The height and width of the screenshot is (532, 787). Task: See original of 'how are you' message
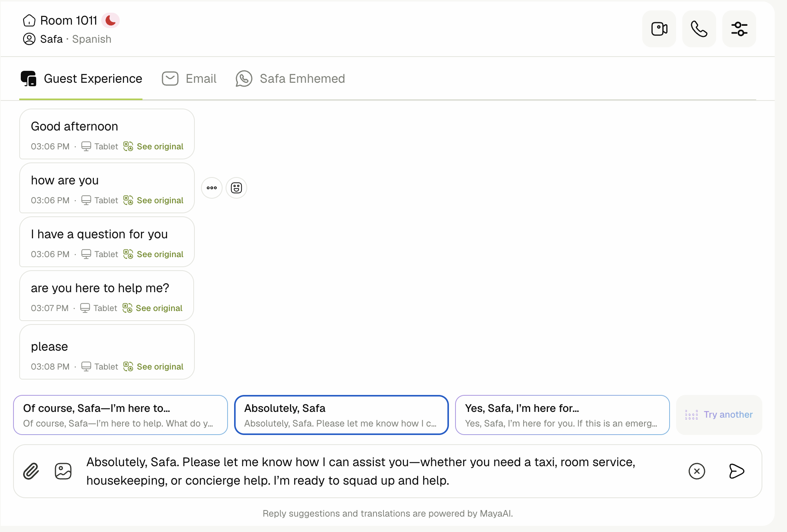[x=160, y=200]
